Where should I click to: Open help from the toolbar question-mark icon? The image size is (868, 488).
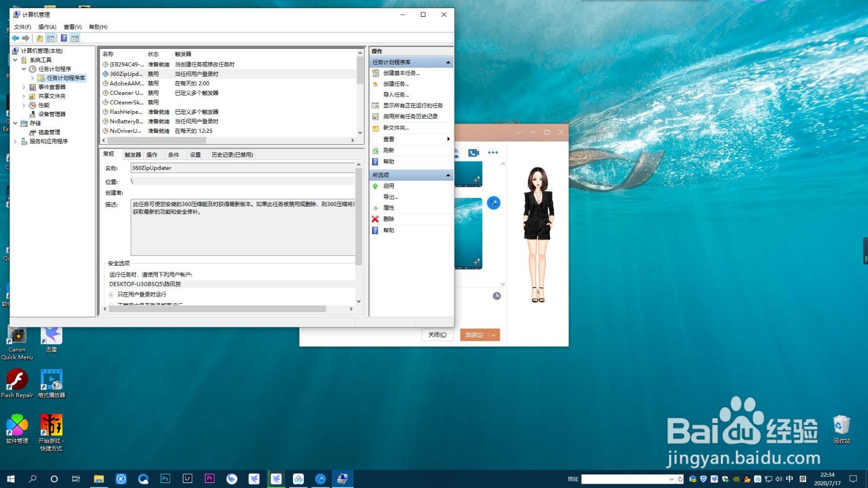[64, 38]
